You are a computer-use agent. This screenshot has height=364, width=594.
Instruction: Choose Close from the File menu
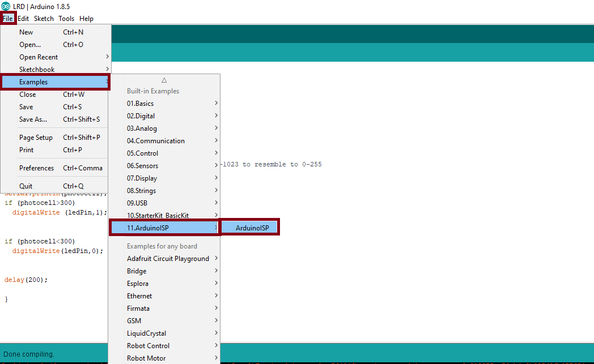click(56, 95)
